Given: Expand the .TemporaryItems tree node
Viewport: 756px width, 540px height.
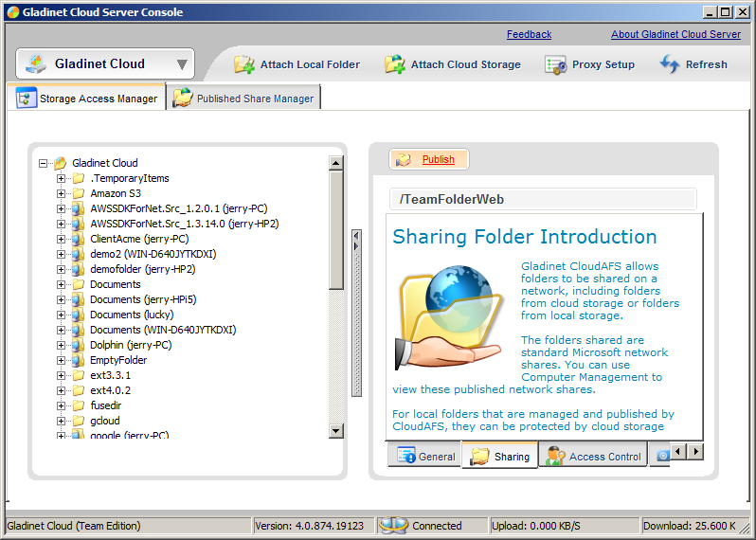Looking at the screenshot, I should (x=61, y=178).
